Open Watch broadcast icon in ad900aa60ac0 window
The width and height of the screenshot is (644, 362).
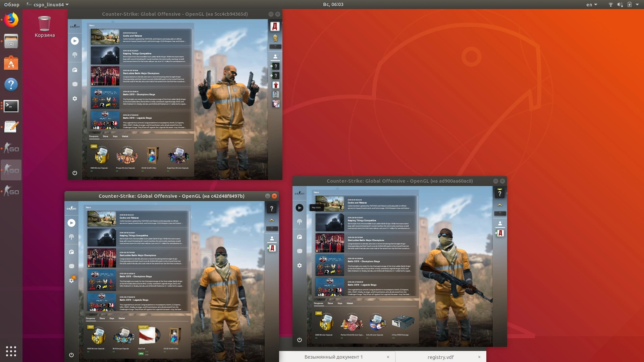pos(300,222)
